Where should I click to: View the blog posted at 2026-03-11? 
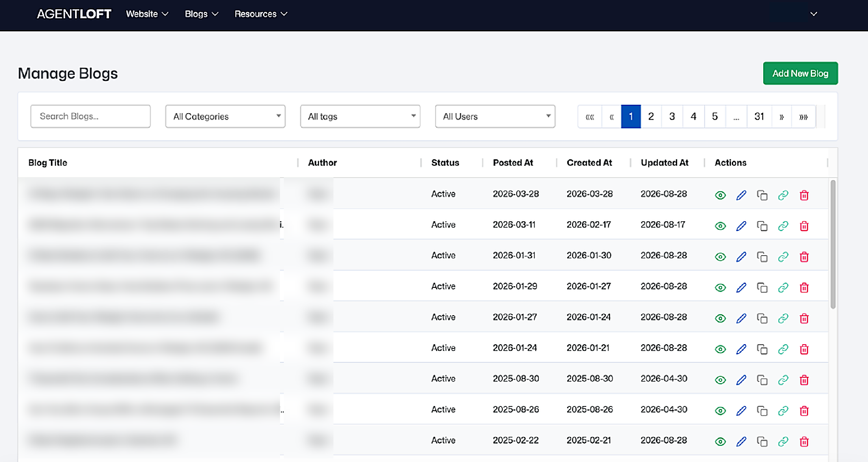pyautogui.click(x=720, y=226)
